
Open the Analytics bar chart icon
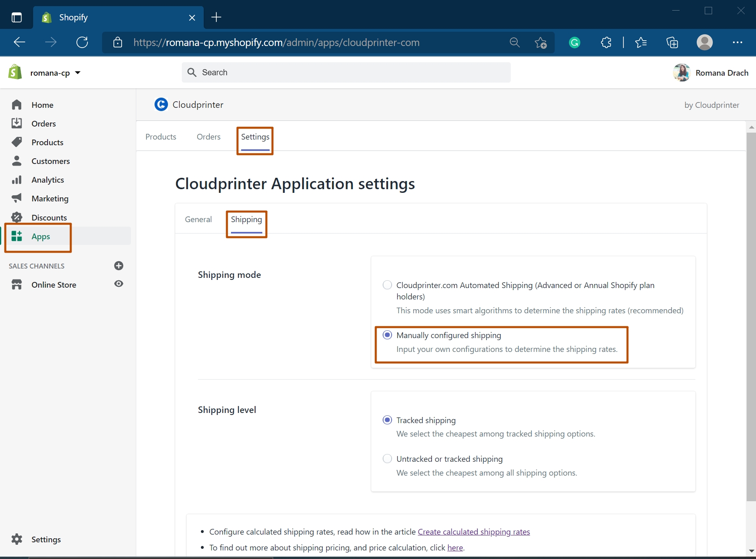pyautogui.click(x=17, y=180)
